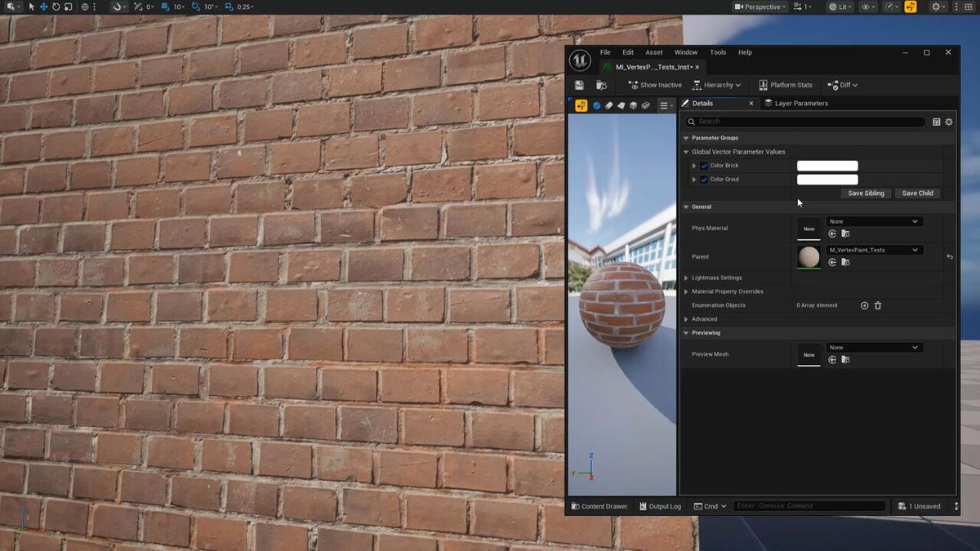Open scale snap 0.25 dropdown
Viewport: 980px width, 551px height.
245,7
